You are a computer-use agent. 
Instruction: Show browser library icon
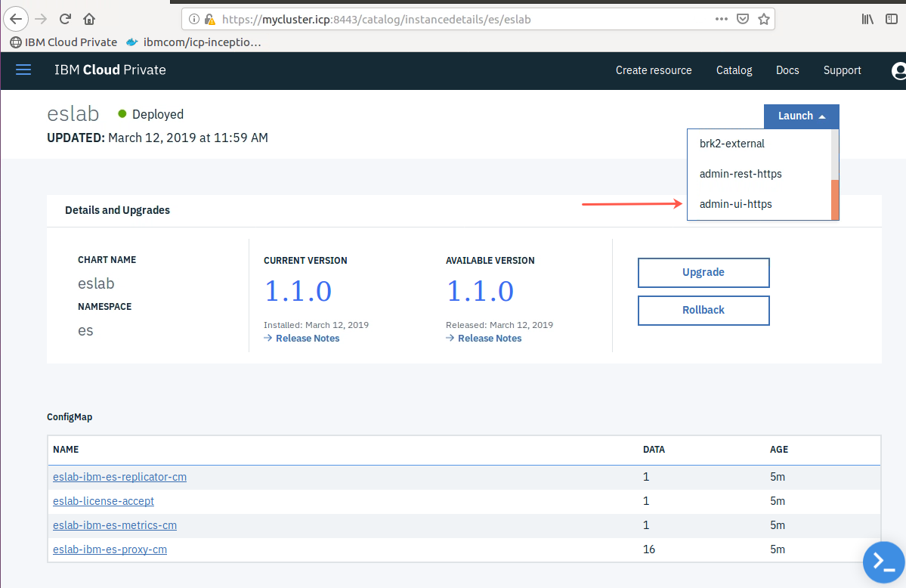coord(867,19)
